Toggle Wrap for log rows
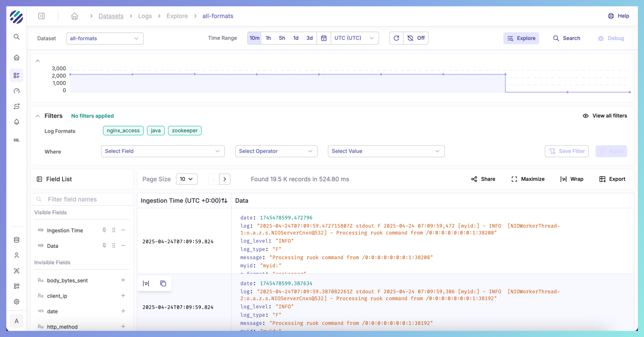This screenshot has height=337, width=644. pyautogui.click(x=572, y=179)
